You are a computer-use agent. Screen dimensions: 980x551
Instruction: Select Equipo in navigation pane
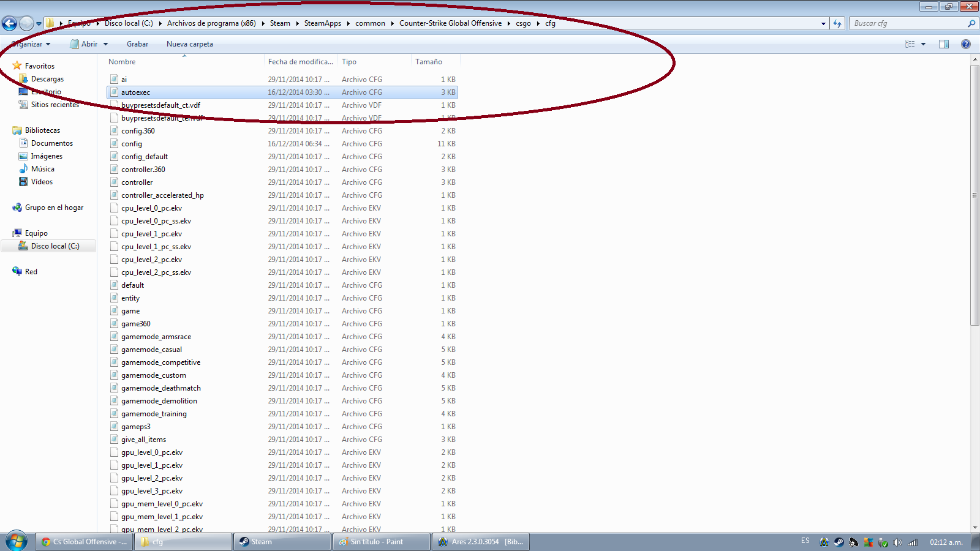pyautogui.click(x=36, y=233)
